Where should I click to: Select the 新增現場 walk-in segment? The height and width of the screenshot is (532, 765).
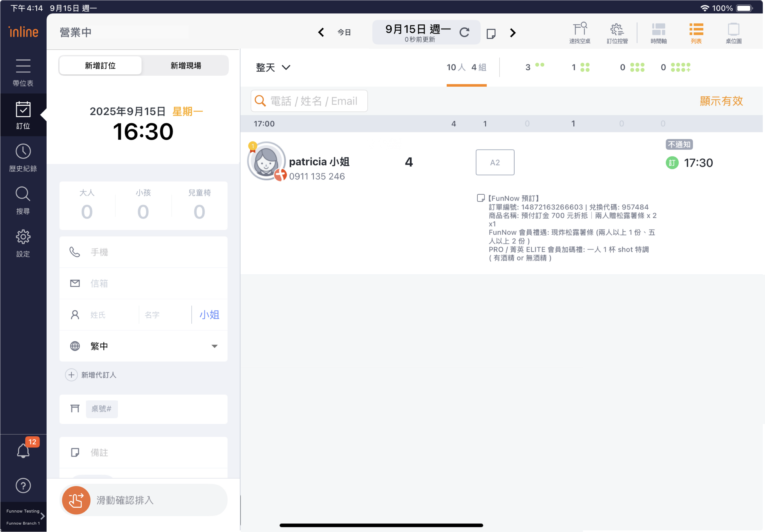(x=186, y=66)
